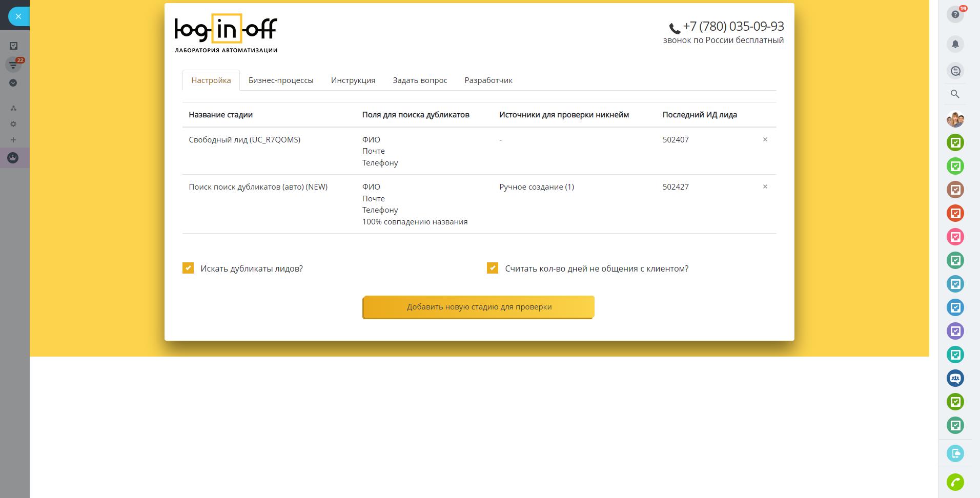
Task: Toggle Считать кол-во дней не общения checkbox
Action: (493, 268)
